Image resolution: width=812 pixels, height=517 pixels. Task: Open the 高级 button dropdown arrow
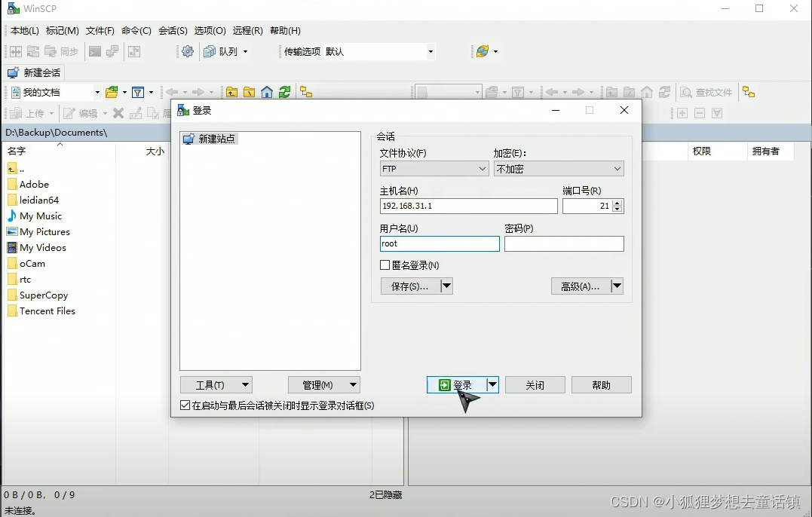pos(617,286)
